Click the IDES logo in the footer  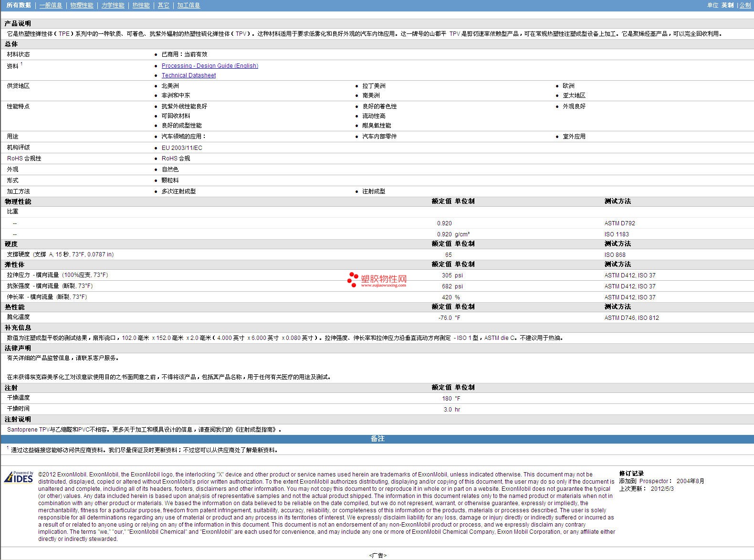pyautogui.click(x=19, y=477)
